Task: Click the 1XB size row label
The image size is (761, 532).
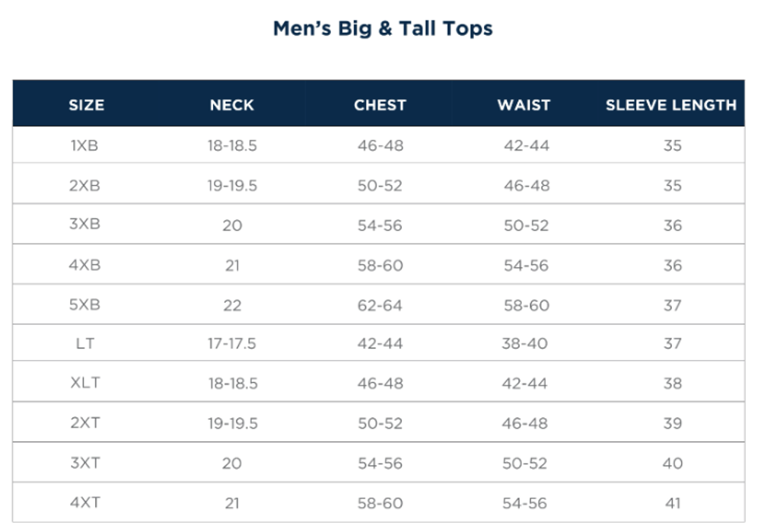Action: 84,145
